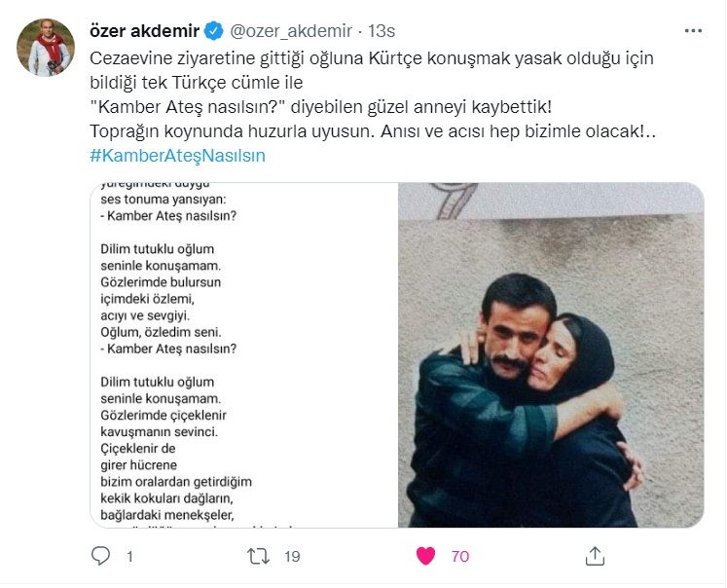The image size is (727, 588).
Task: Click the line 'Toprağın koynunda huzurla uyusun'
Action: [232, 131]
